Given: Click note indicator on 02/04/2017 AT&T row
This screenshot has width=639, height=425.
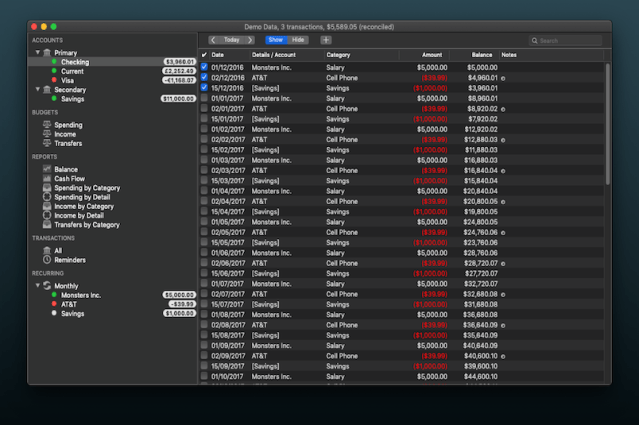Looking at the screenshot, I should click(503, 202).
